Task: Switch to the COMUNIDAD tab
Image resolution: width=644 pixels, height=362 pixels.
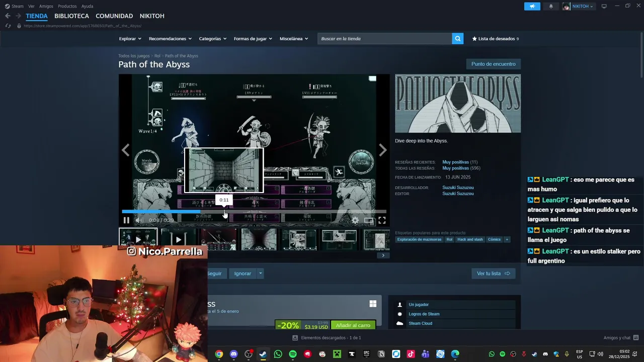Action: pos(114,16)
